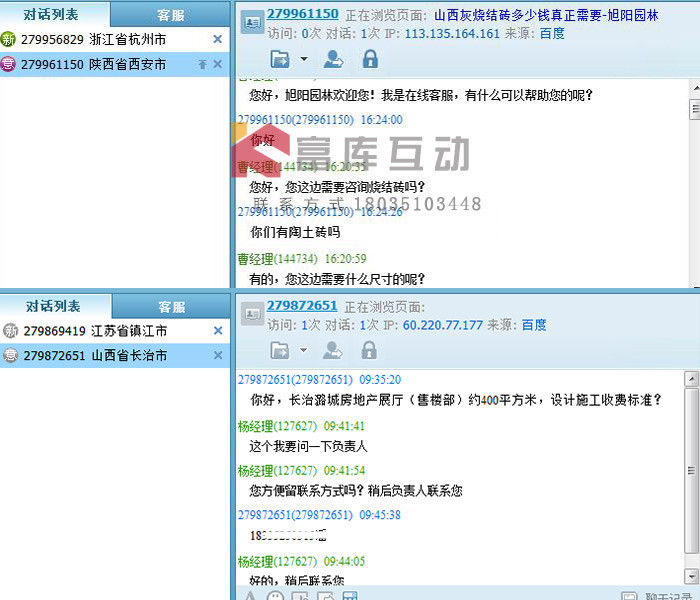Open visitor card icon for 279961150

click(x=252, y=22)
